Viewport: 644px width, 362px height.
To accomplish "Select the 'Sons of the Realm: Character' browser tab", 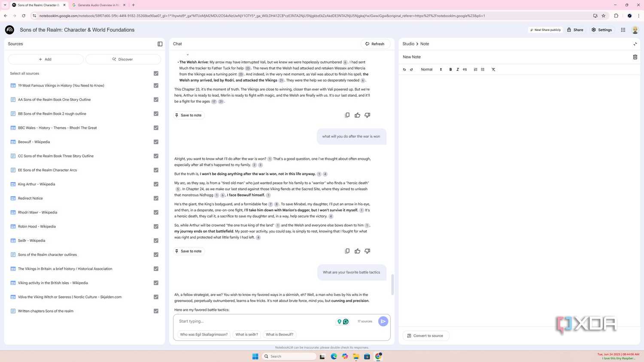I will tap(38, 5).
